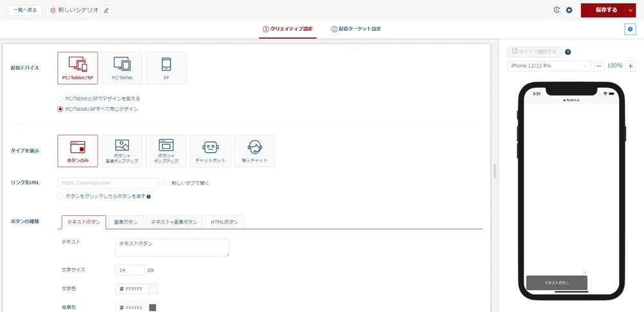Increase preview zoom with plus button
644x312 pixels.
630,66
